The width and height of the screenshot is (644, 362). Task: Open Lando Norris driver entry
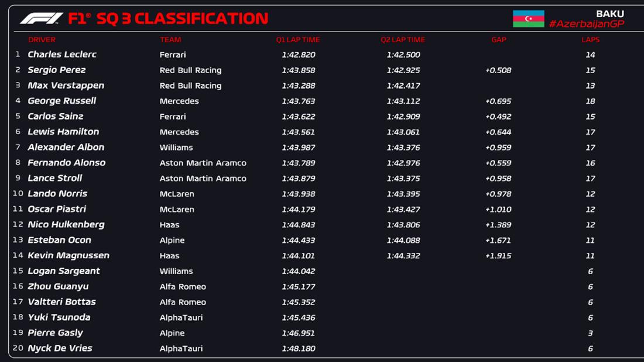point(57,194)
